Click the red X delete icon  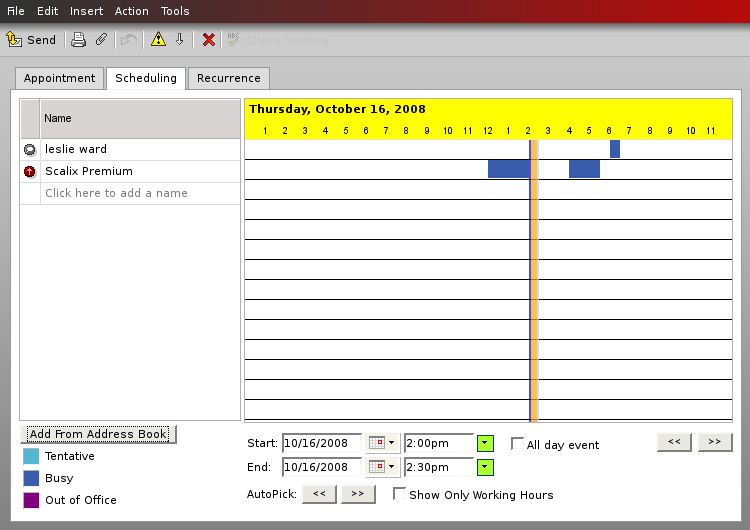click(208, 40)
